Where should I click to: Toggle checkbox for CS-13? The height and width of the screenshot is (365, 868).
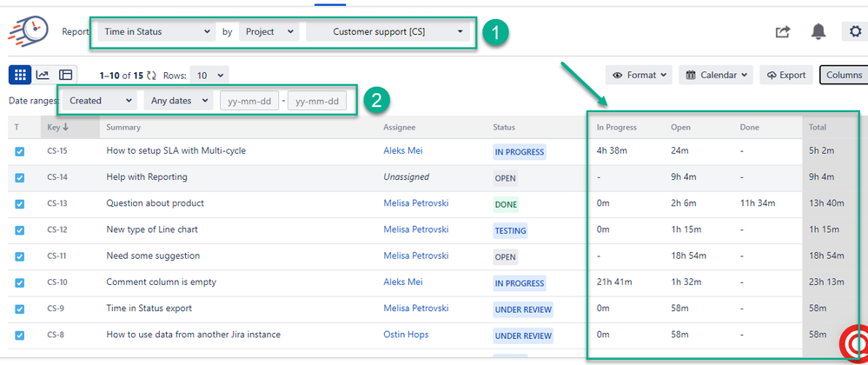pyautogui.click(x=19, y=204)
